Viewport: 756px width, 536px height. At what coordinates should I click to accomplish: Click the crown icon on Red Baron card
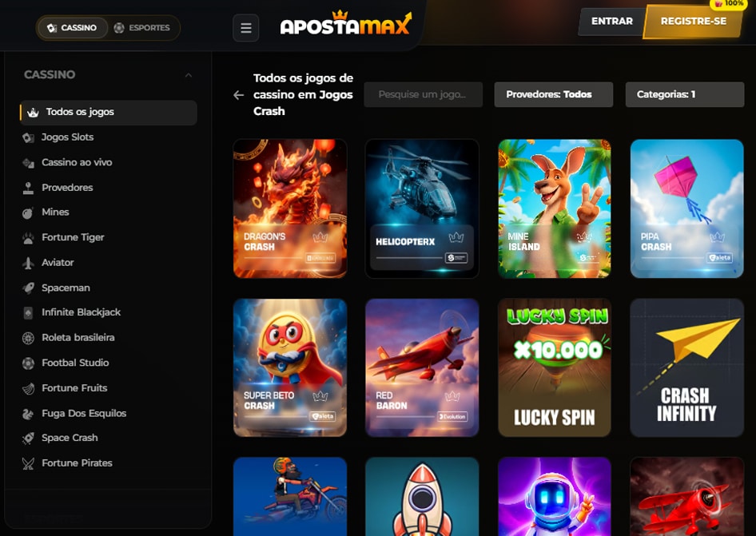click(452, 397)
